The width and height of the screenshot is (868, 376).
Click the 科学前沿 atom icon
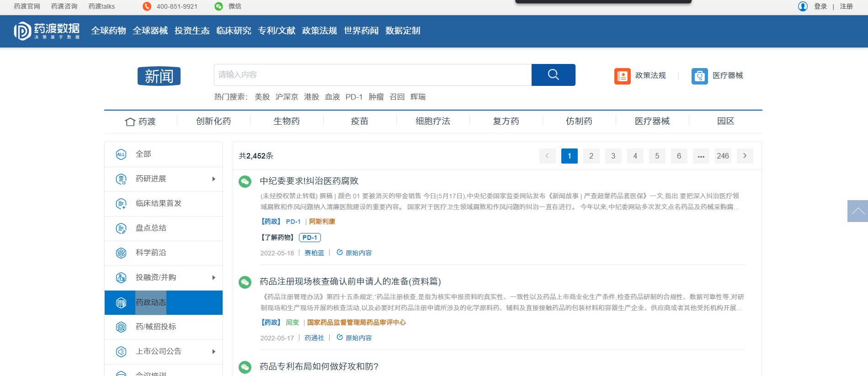click(x=121, y=253)
